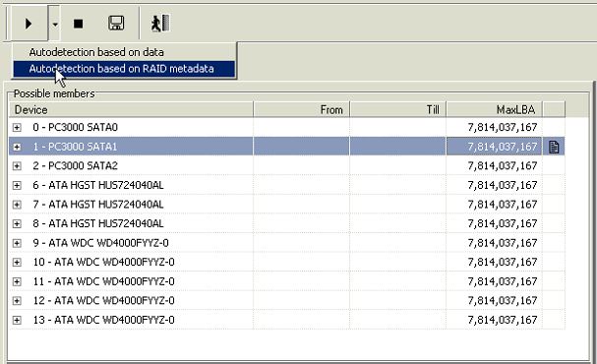
Task: Open the start button dropdown arrow
Action: (55, 24)
